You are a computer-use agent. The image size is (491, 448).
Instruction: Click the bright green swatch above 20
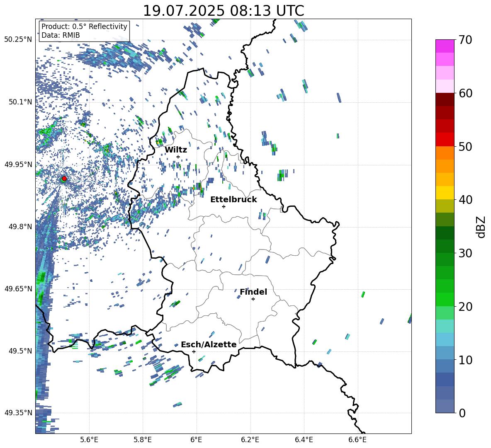(x=445, y=299)
